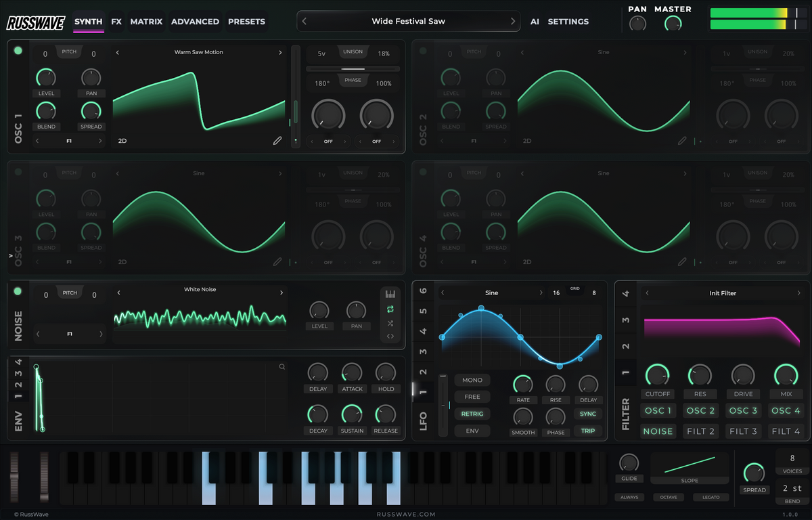Screen dimensions: 812x520
Task: Select next noise type after White Noise
Action: [x=281, y=292]
